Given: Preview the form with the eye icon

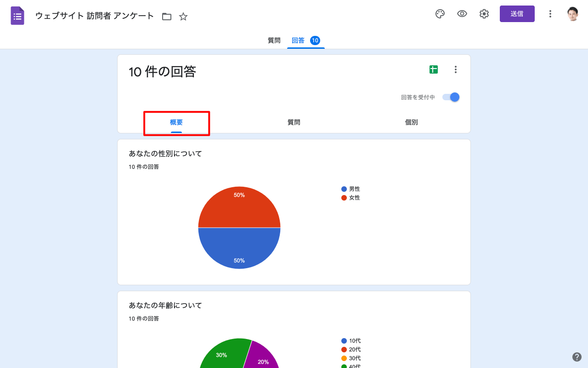Looking at the screenshot, I should click(462, 14).
